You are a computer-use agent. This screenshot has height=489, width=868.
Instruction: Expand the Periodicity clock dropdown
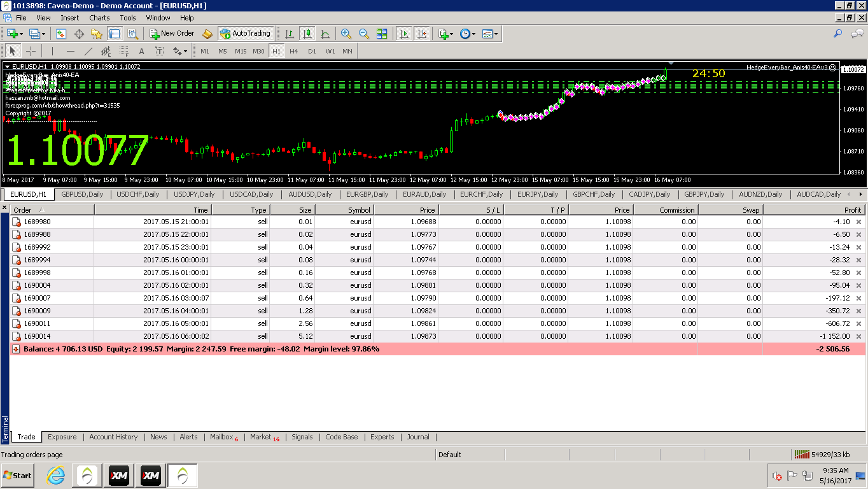473,34
